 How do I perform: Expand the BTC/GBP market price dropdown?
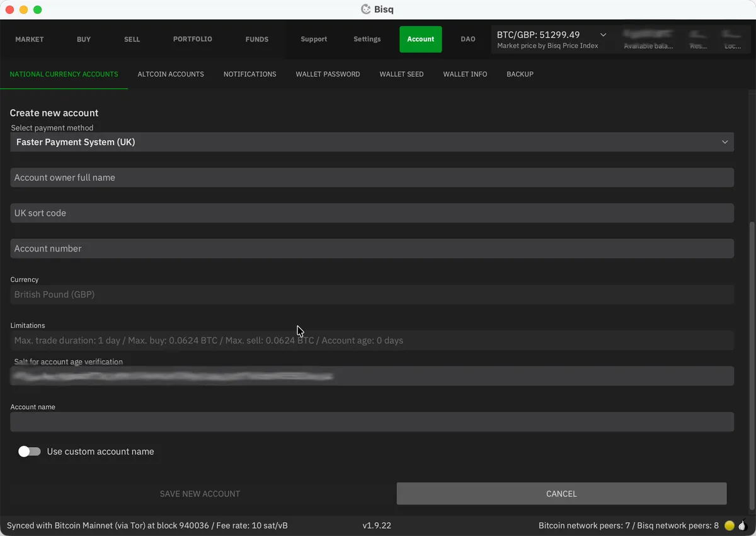click(x=602, y=35)
